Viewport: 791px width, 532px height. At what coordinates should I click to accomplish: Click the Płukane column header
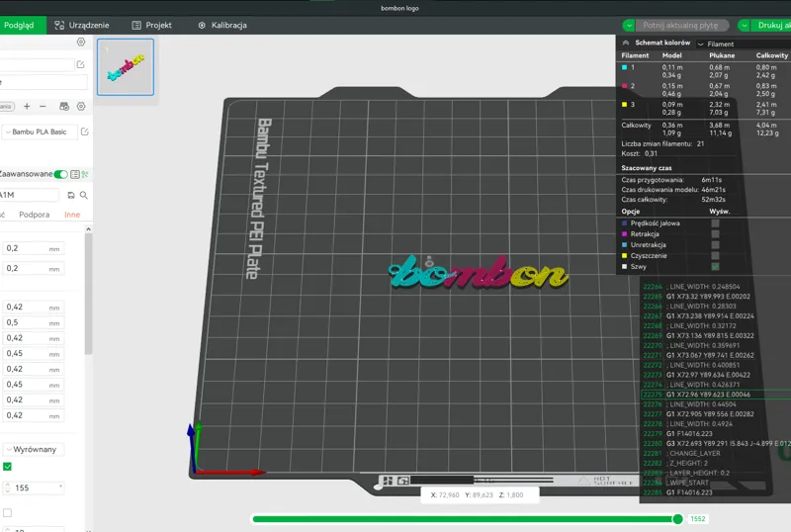[x=722, y=55]
